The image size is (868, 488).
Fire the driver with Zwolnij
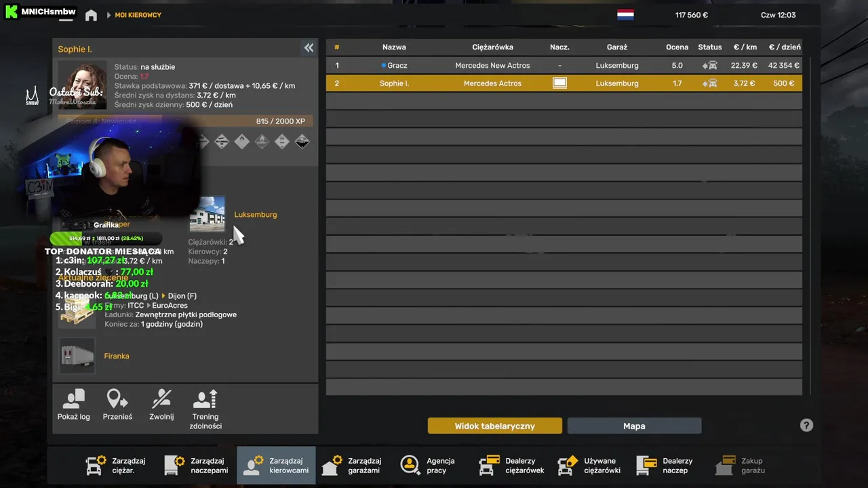[x=161, y=405]
